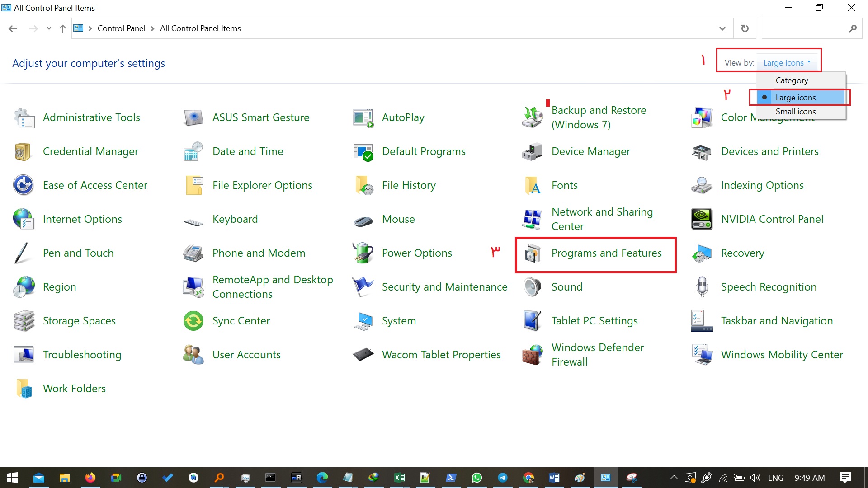This screenshot has width=868, height=488.
Task: Open the User Accounts link
Action: (246, 355)
